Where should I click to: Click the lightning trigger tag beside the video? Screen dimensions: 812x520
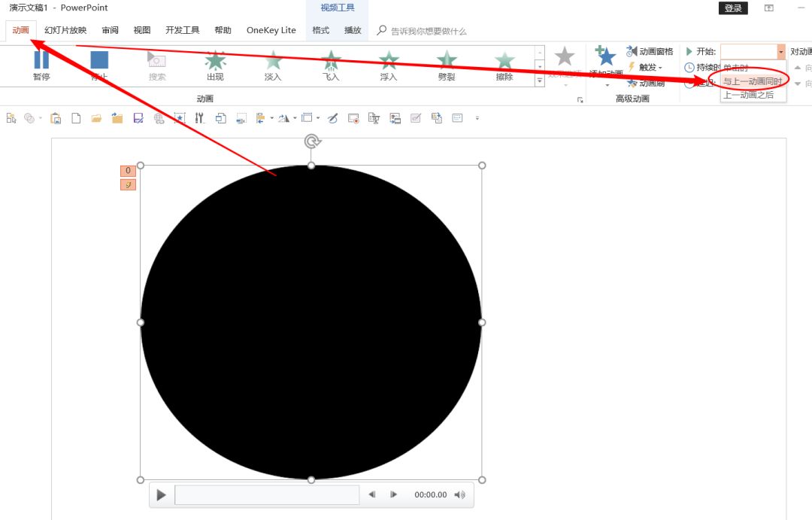tap(129, 184)
